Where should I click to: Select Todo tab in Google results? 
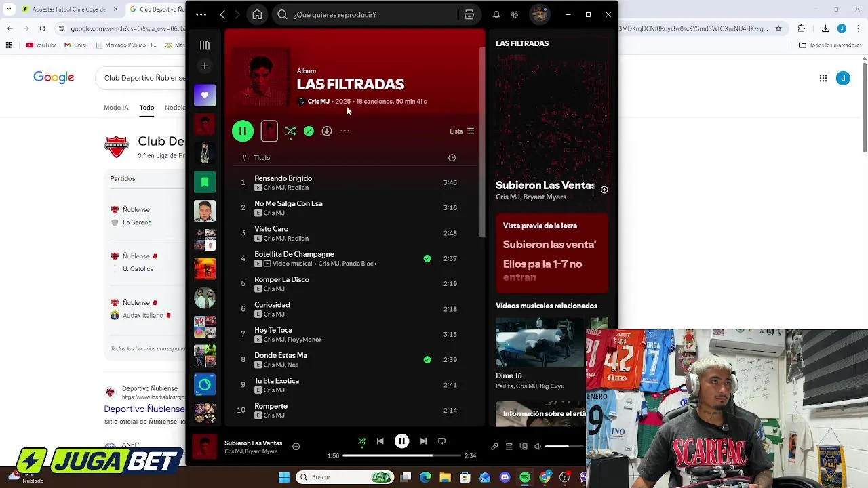[x=147, y=108]
